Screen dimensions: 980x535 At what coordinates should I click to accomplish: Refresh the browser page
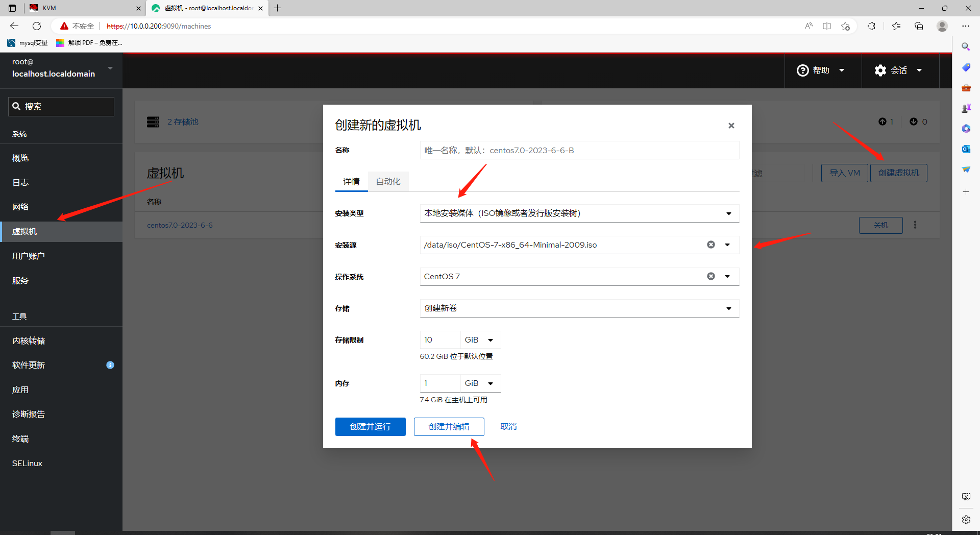coord(37,26)
